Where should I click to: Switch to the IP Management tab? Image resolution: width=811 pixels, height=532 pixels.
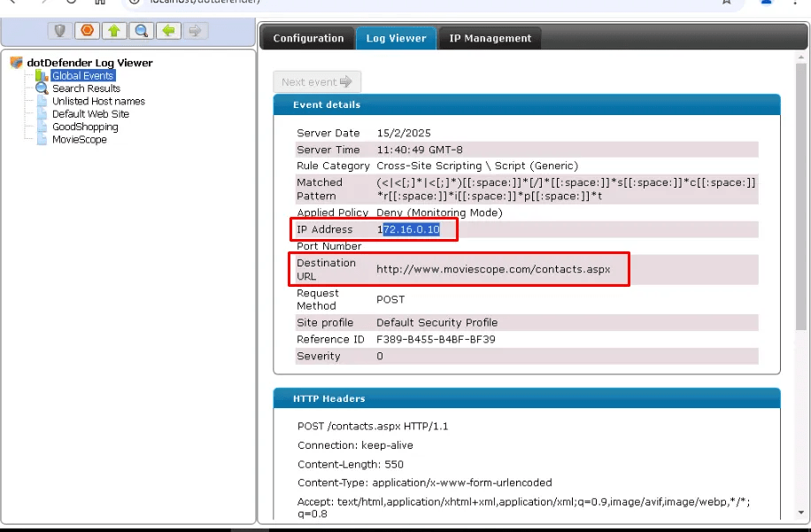[490, 38]
